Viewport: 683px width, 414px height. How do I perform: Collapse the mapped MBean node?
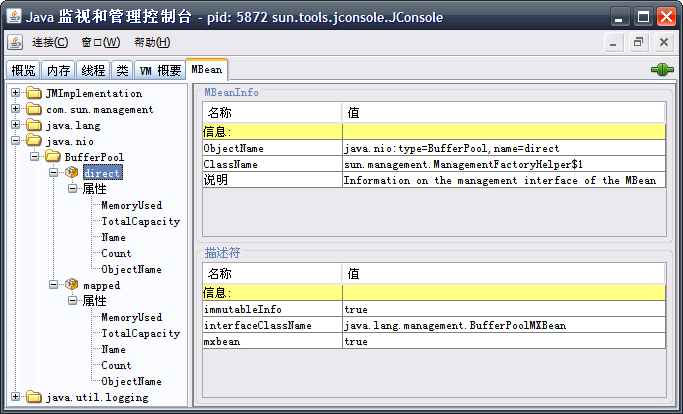[53, 285]
